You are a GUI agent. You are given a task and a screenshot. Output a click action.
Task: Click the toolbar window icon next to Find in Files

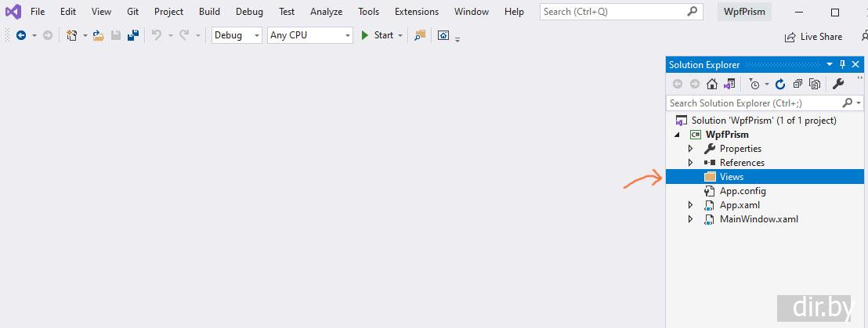443,35
